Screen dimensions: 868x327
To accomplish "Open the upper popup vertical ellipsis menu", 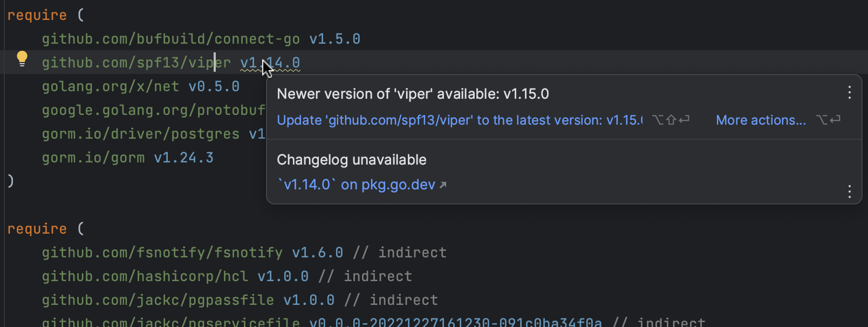I will (849, 93).
